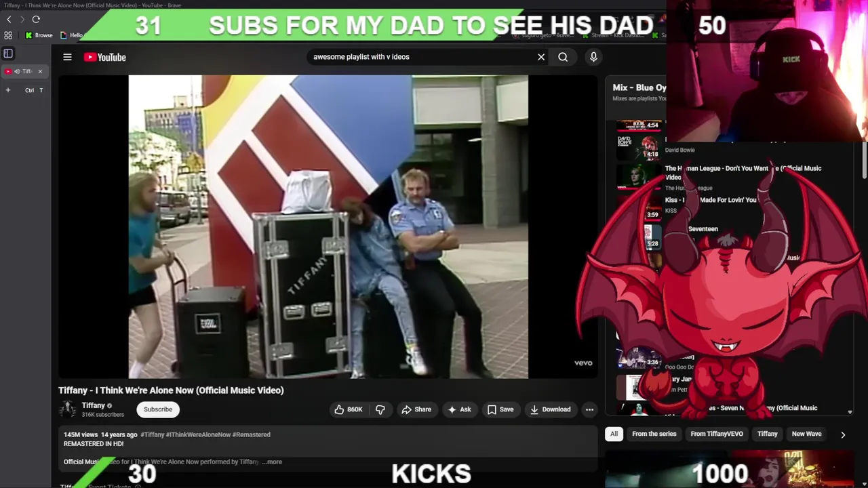Run search with magnifier button

click(x=563, y=57)
